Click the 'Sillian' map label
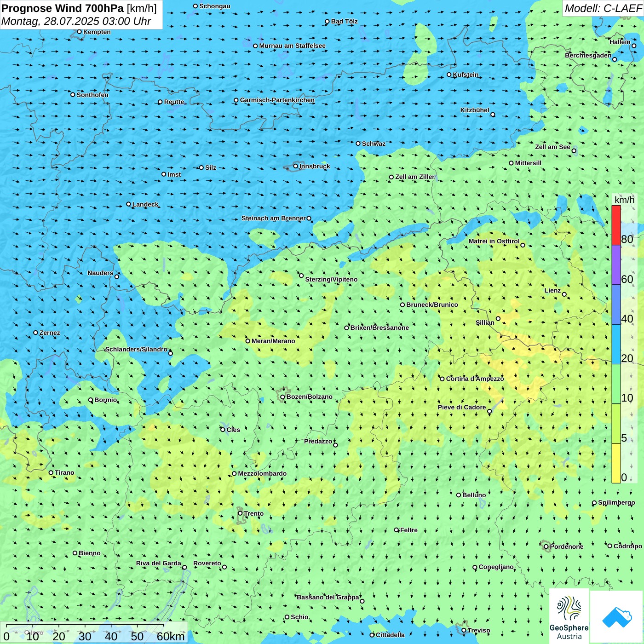644x644 pixels. point(485,322)
